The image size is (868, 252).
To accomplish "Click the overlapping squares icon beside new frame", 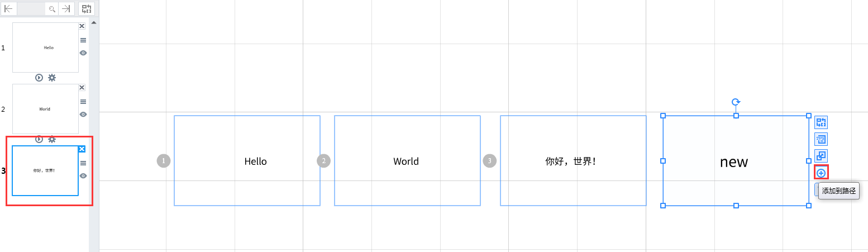I will point(821,156).
